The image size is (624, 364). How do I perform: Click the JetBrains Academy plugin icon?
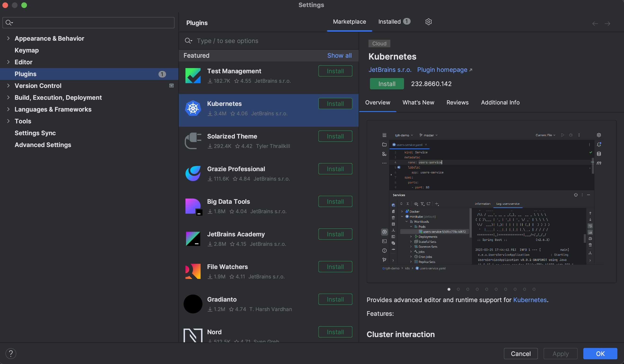click(x=193, y=238)
